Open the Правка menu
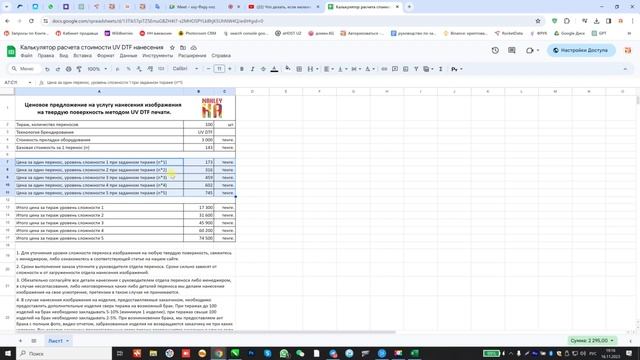 pyautogui.click(x=46, y=56)
